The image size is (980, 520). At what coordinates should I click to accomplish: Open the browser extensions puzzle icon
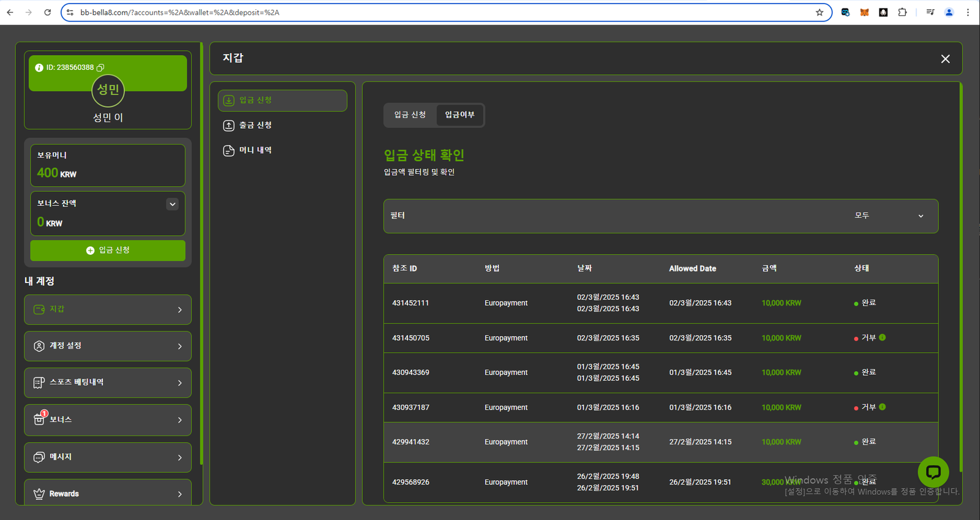coord(902,12)
